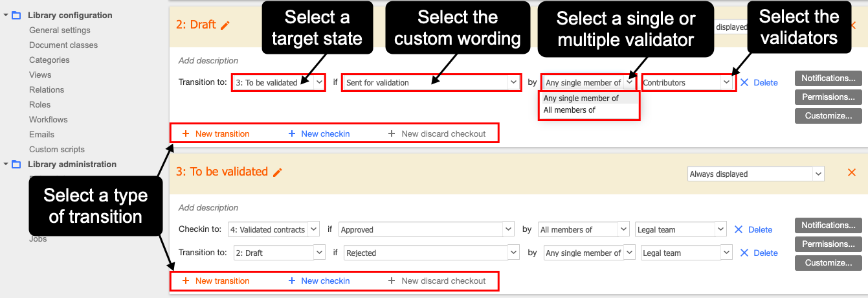
Task: Click the pencil edit icon beside 2: Draft
Action: pyautogui.click(x=225, y=25)
